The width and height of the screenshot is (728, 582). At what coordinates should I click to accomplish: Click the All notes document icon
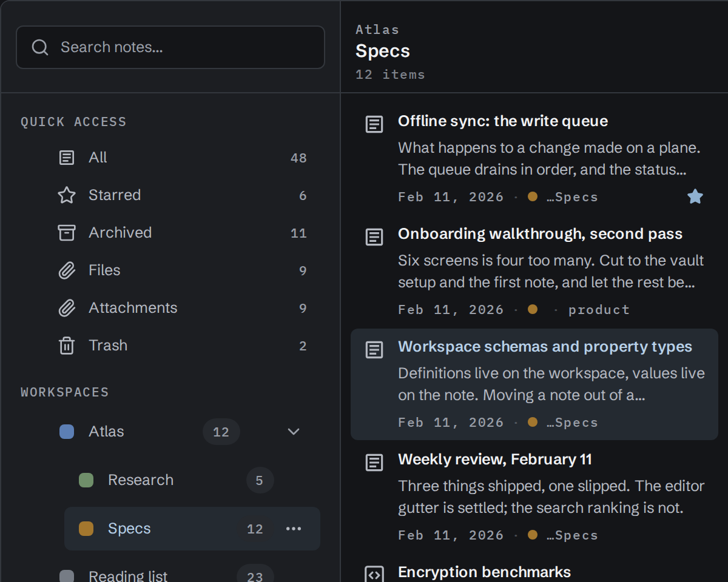pyautogui.click(x=67, y=158)
